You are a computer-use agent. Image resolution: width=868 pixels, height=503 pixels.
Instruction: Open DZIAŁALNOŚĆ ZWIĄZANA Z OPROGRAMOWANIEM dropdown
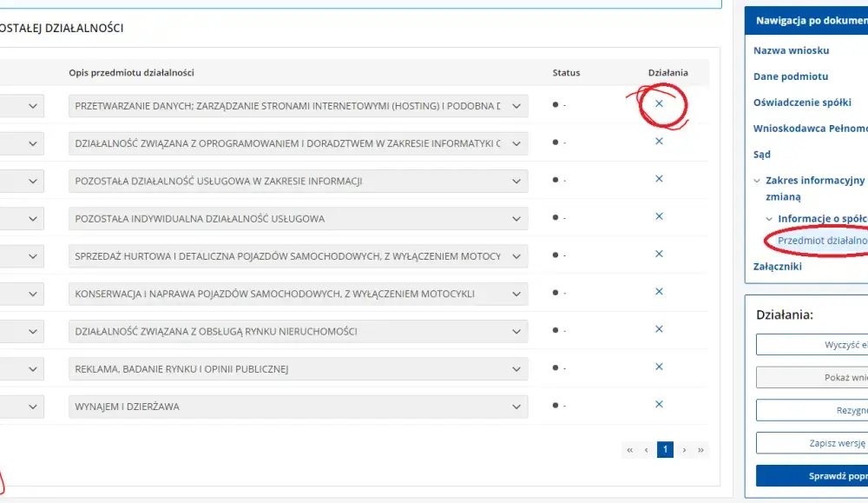(x=299, y=143)
